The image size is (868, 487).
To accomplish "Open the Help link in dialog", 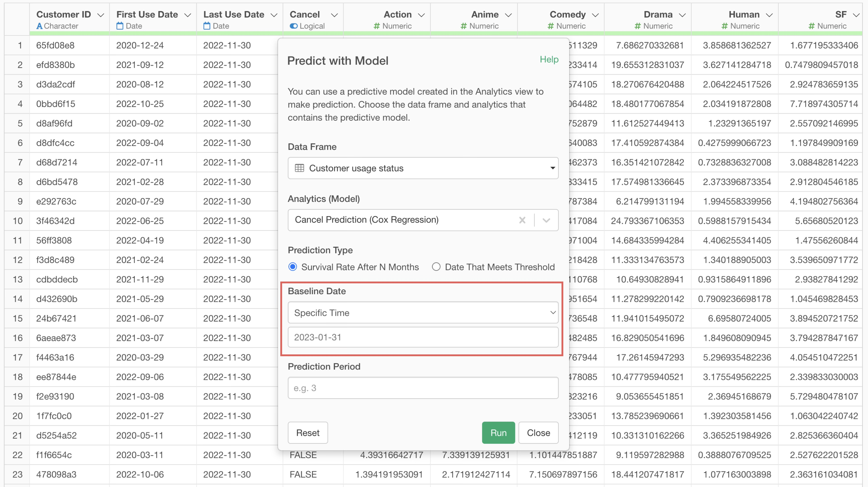I will pyautogui.click(x=549, y=59).
